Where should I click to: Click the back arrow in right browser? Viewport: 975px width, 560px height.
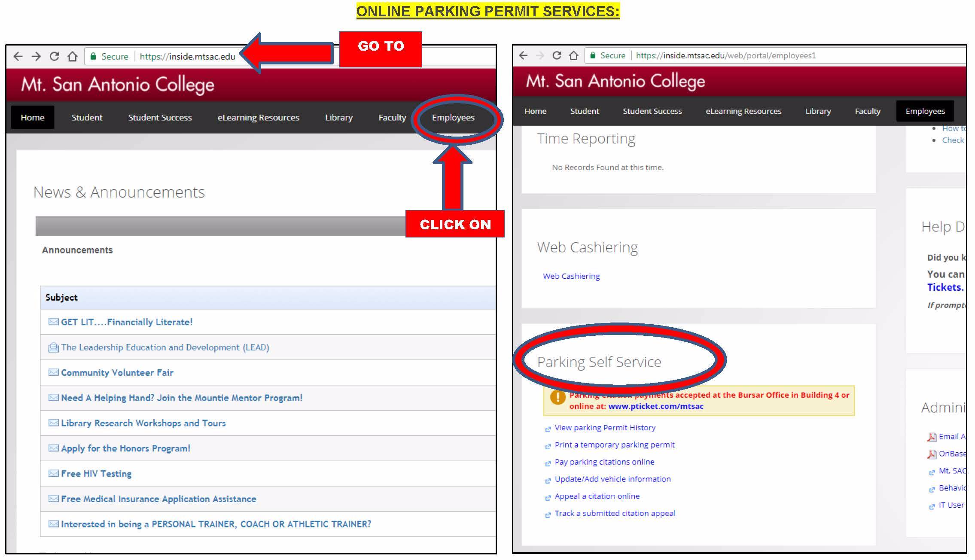pos(523,55)
